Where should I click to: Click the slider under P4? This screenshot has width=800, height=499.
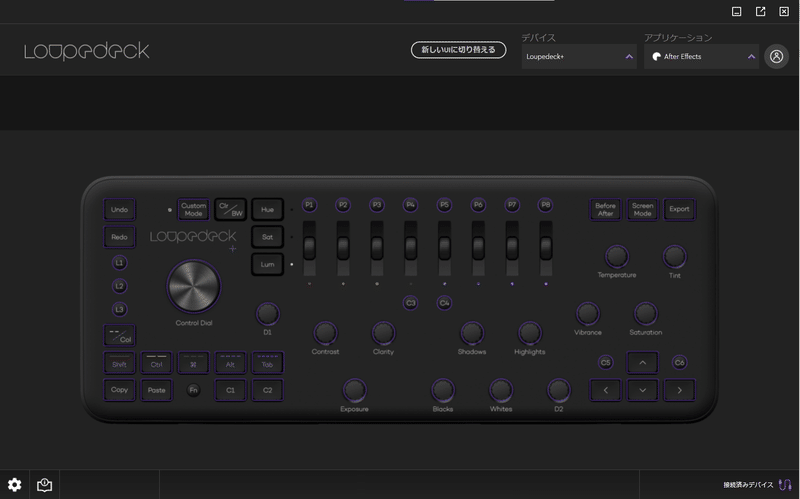[410, 248]
